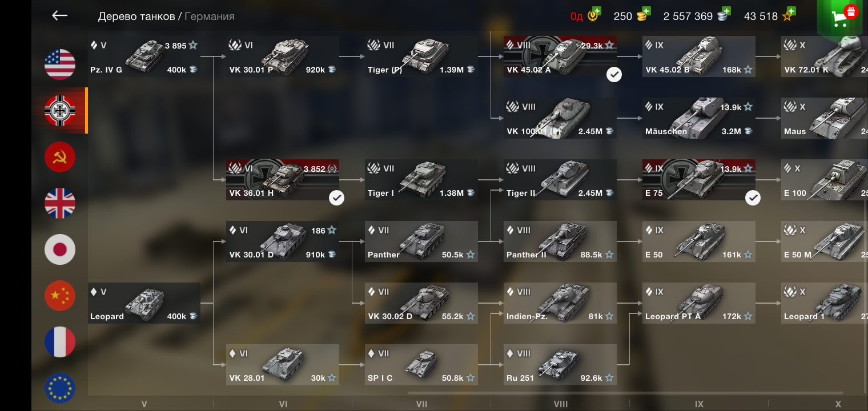Choose the France flag nation icon
This screenshot has height=411, width=868.
(60, 342)
